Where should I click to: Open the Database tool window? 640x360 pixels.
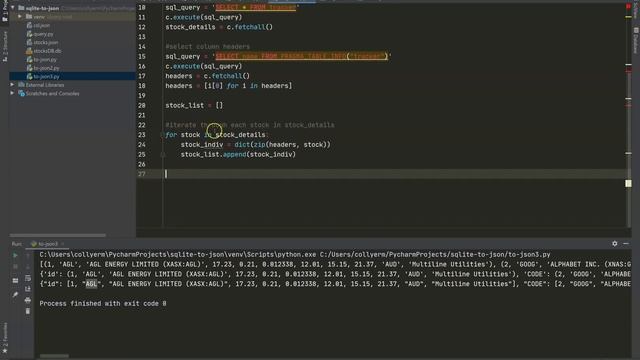[x=636, y=41]
